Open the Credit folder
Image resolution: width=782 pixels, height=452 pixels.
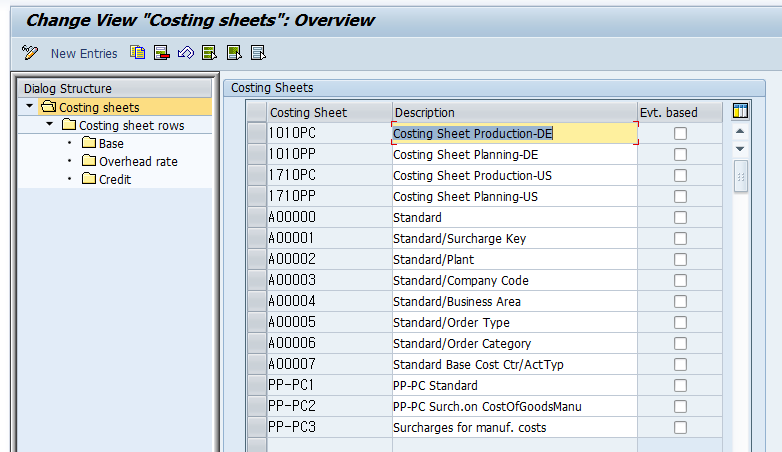pos(106,179)
